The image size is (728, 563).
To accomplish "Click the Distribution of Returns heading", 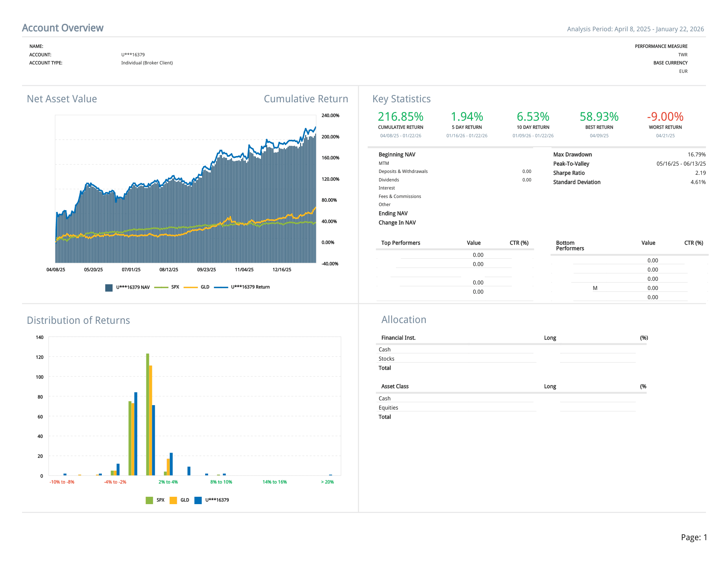I will click(78, 321).
